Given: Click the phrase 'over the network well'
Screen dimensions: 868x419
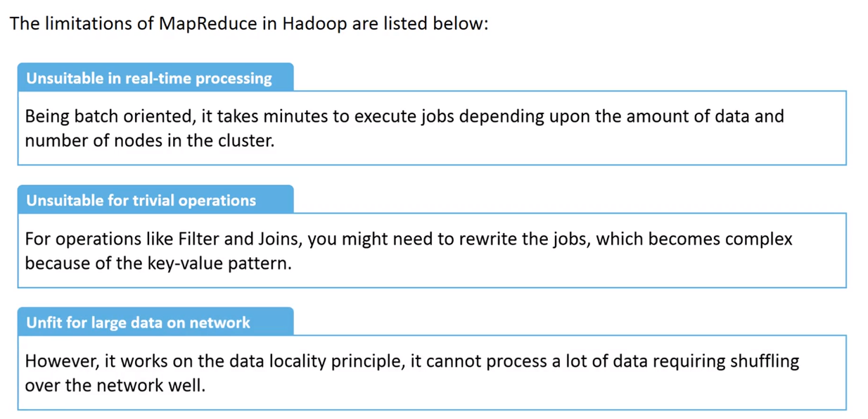Looking at the screenshot, I should point(115,386).
